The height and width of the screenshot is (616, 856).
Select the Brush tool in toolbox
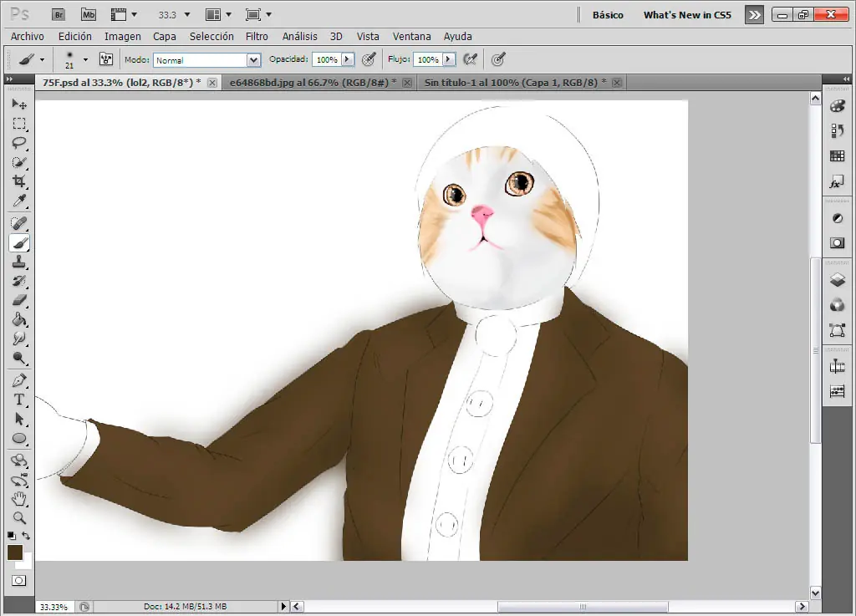pyautogui.click(x=19, y=242)
